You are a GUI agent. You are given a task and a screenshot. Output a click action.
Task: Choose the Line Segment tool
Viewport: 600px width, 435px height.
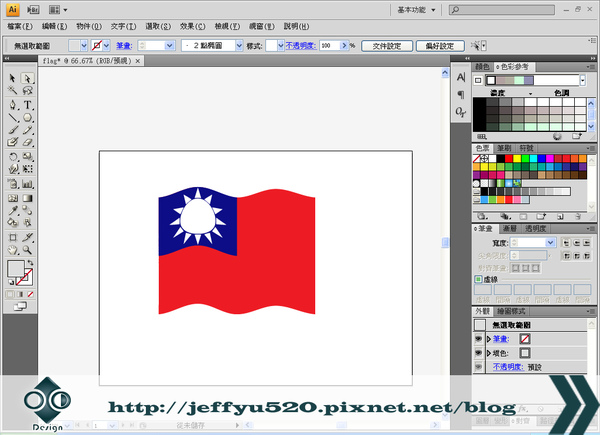coord(12,117)
